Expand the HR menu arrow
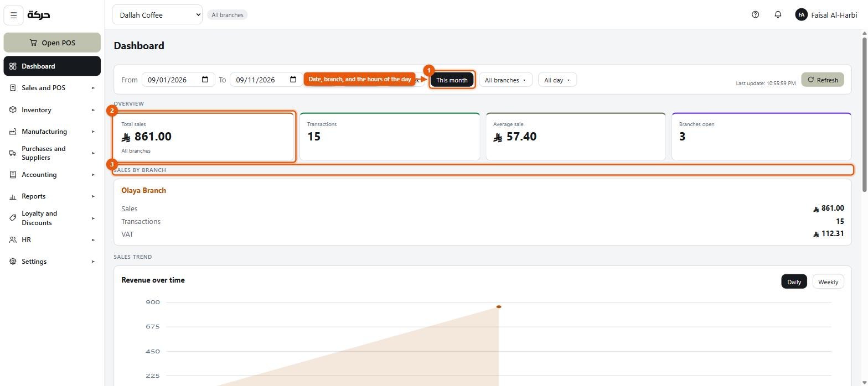The height and width of the screenshot is (386, 868). point(93,240)
